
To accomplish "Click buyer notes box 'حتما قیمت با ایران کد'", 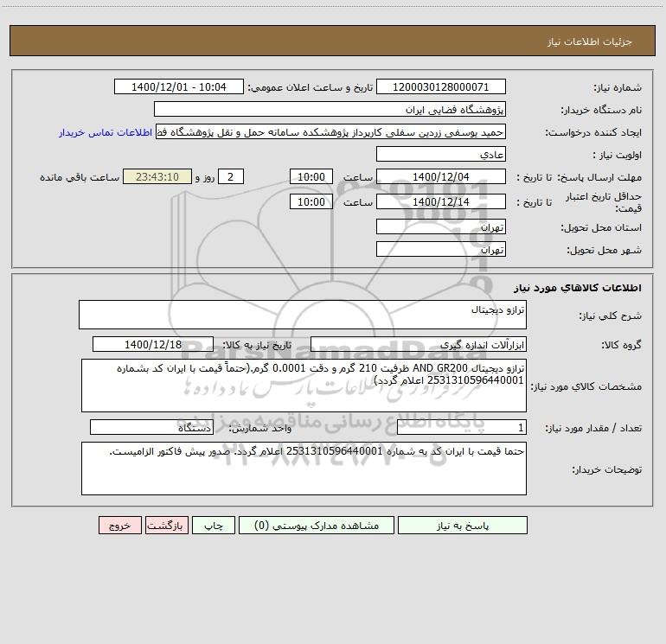I will click(x=304, y=469).
